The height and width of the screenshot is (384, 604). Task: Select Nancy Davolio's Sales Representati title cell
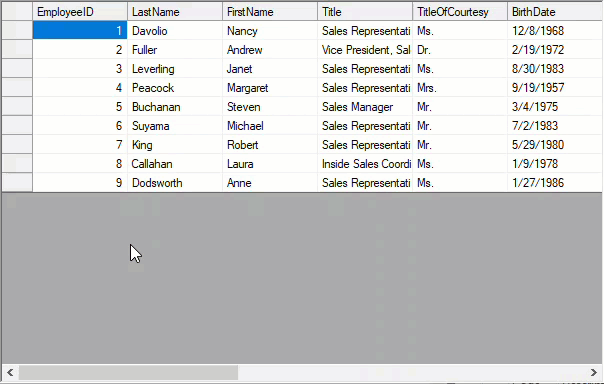pyautogui.click(x=365, y=30)
